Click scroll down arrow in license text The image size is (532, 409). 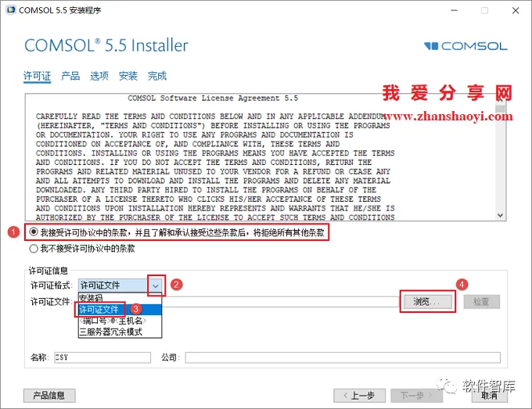point(500,215)
